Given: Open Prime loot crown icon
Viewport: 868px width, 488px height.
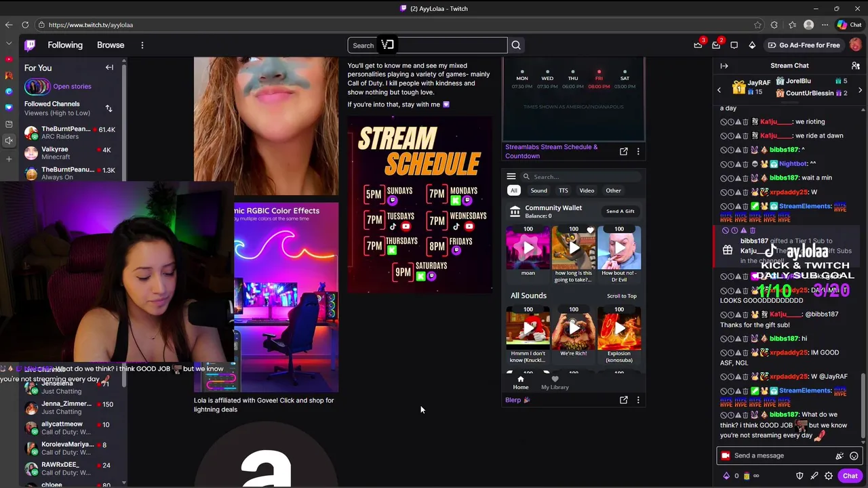Looking at the screenshot, I should [698, 45].
